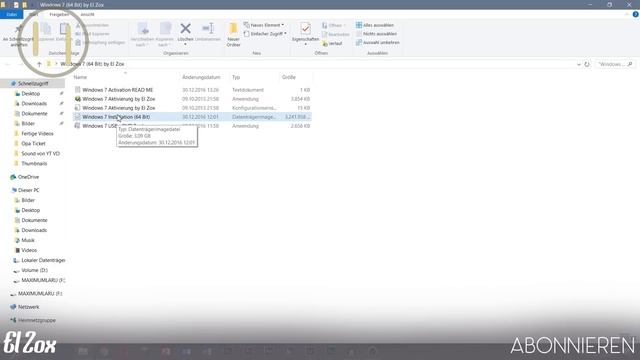
Task: Click Nichts auswählen
Action: (376, 33)
